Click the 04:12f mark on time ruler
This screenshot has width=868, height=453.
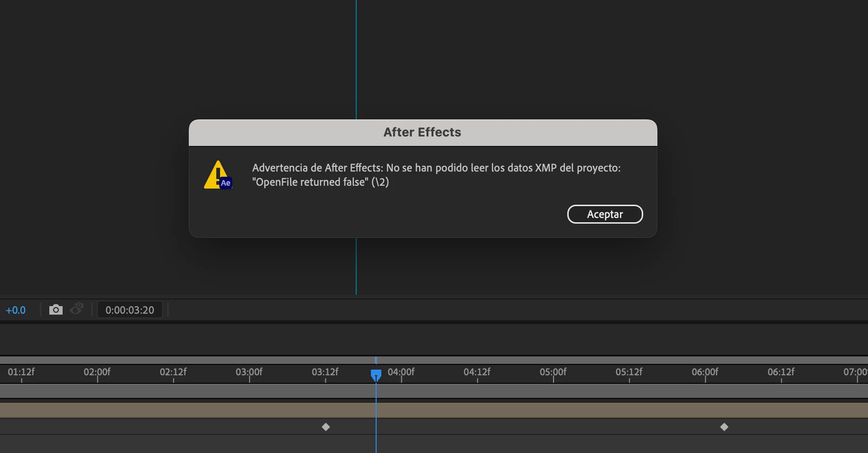(x=477, y=372)
